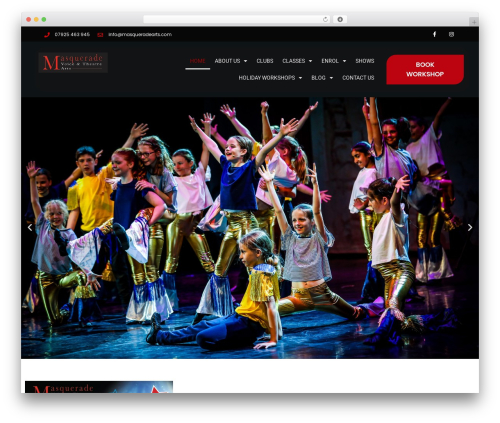Image resolution: width=500 pixels, height=423 pixels.
Task: Click the hero slider stage photo
Action: tap(250, 228)
